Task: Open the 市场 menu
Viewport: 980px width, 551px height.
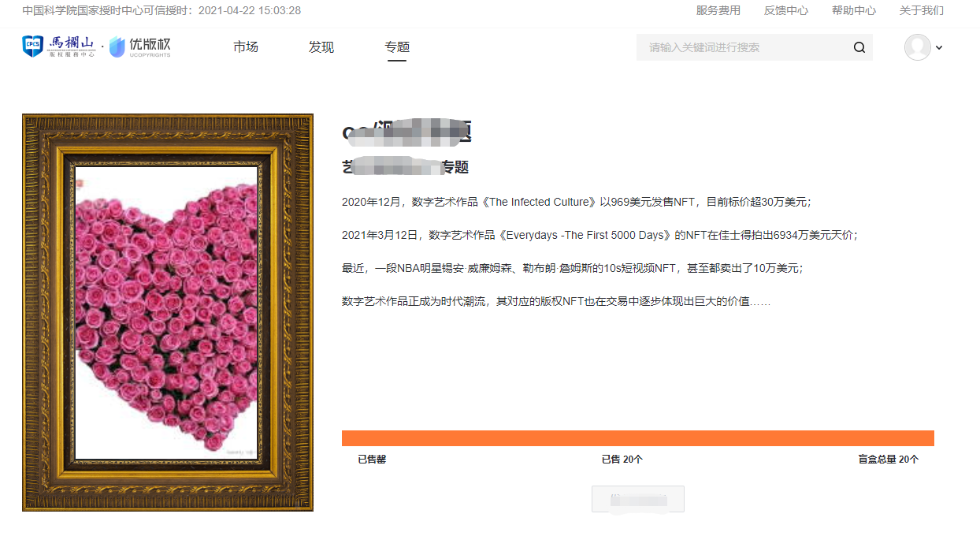Action: tap(246, 47)
